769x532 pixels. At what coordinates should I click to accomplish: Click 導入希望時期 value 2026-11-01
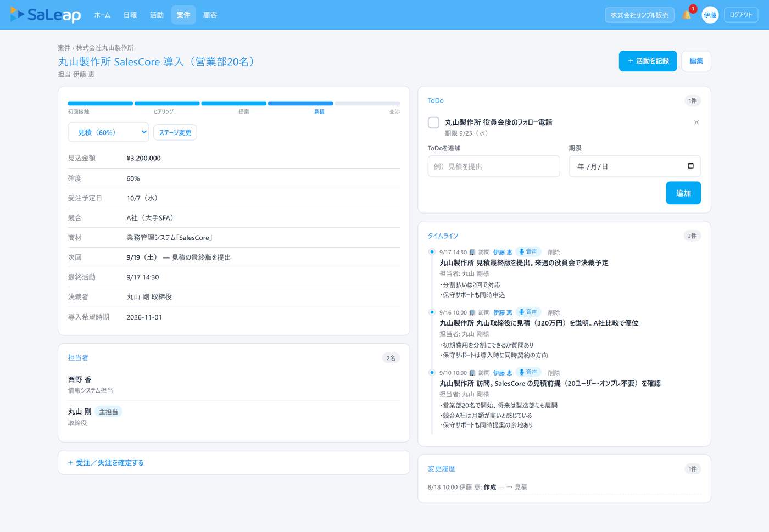144,317
